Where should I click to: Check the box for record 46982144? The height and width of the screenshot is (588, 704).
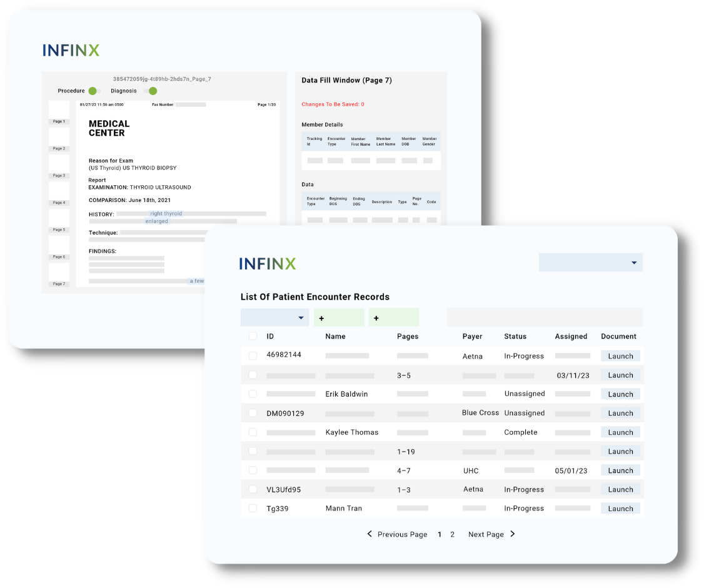pos(253,355)
